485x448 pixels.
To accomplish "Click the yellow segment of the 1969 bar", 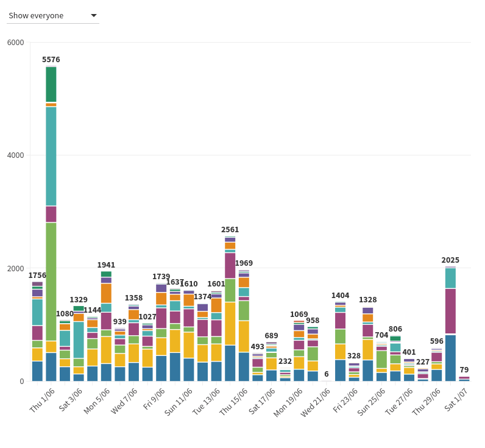I will click(244, 336).
